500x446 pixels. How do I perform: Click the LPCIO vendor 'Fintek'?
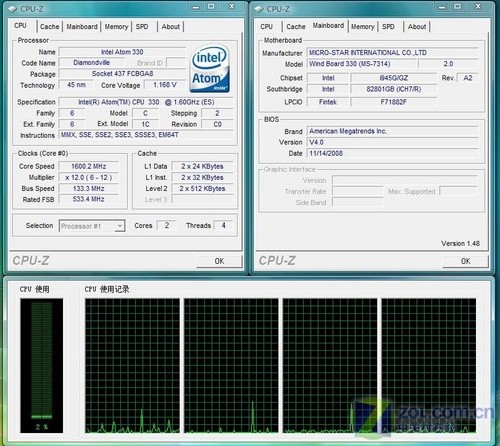328,102
